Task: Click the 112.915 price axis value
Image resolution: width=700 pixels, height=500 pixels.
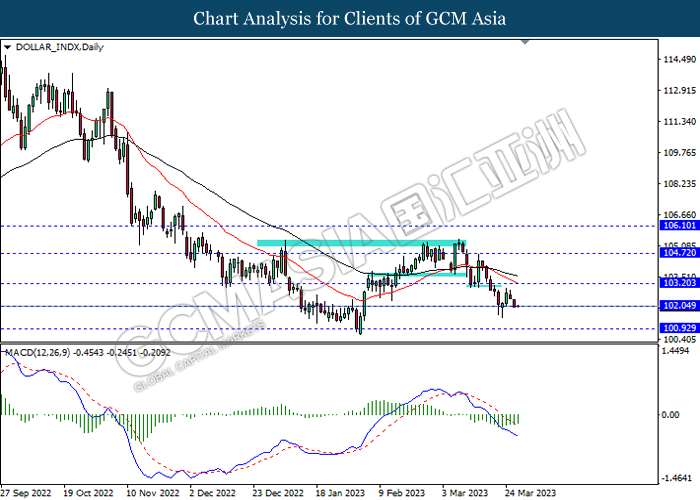Action: tap(679, 91)
